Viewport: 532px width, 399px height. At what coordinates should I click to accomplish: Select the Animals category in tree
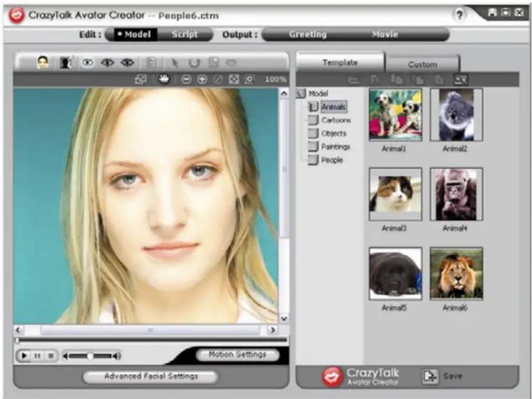(x=334, y=107)
